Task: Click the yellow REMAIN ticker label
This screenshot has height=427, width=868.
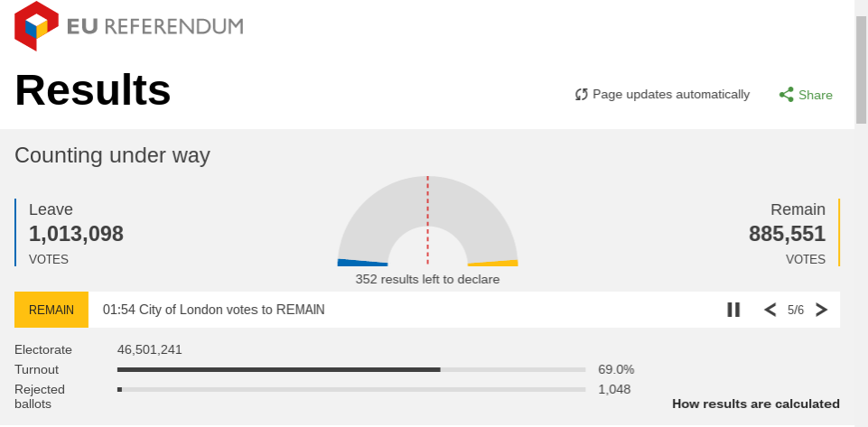Action: [51, 310]
